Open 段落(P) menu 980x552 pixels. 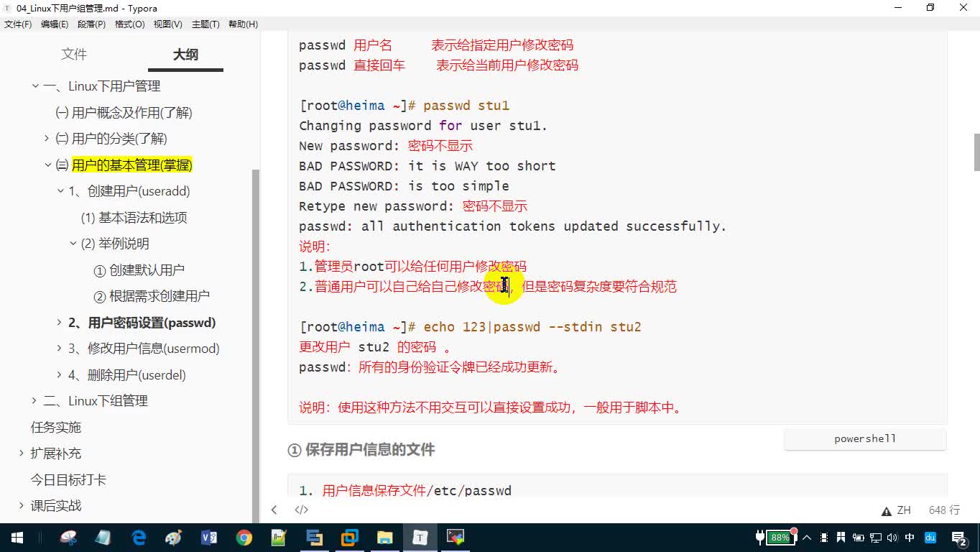[x=91, y=24]
